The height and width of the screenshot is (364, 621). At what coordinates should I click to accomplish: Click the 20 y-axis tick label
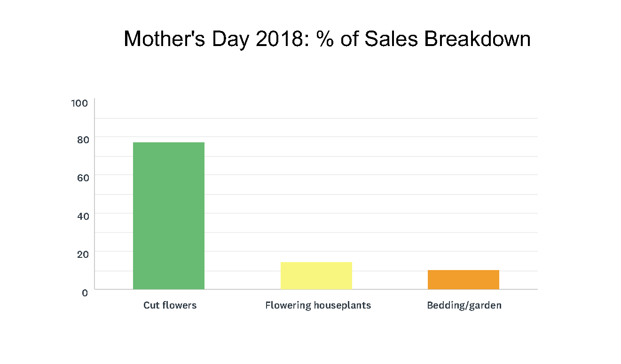point(82,254)
